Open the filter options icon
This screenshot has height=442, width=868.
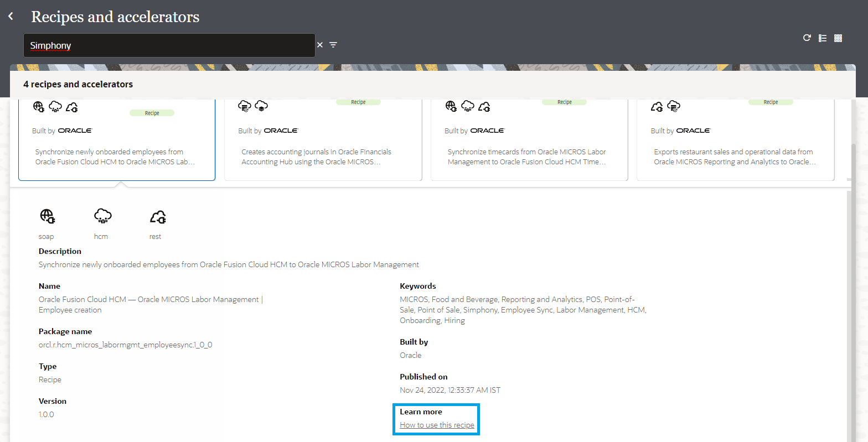point(333,45)
